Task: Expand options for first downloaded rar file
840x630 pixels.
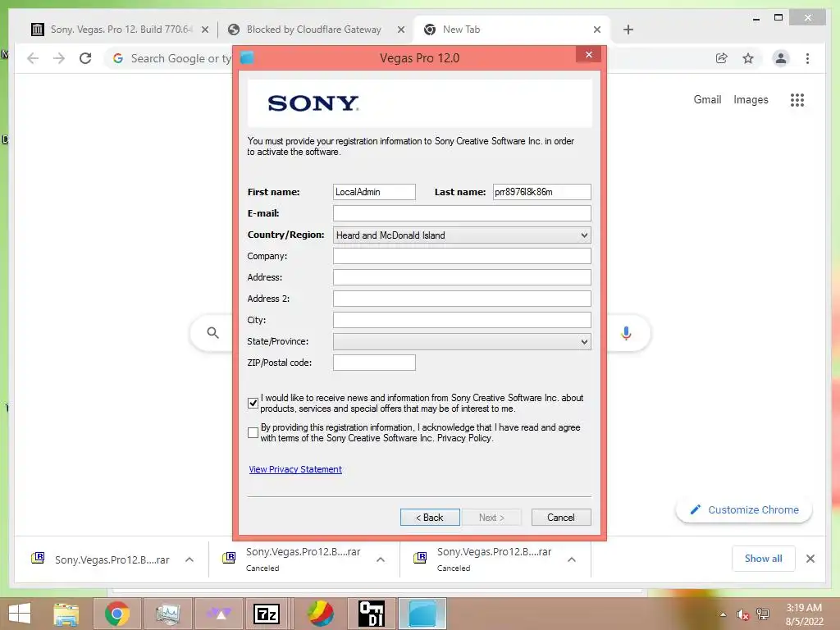Action: (189, 559)
